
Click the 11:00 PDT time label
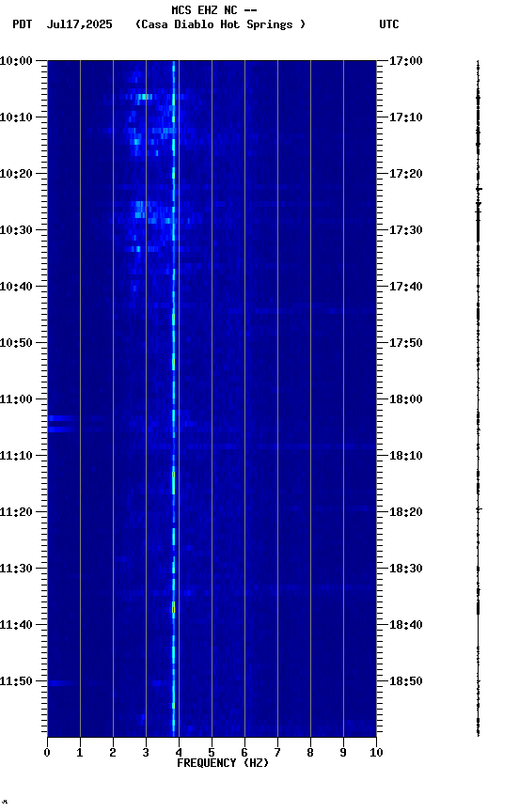16,399
